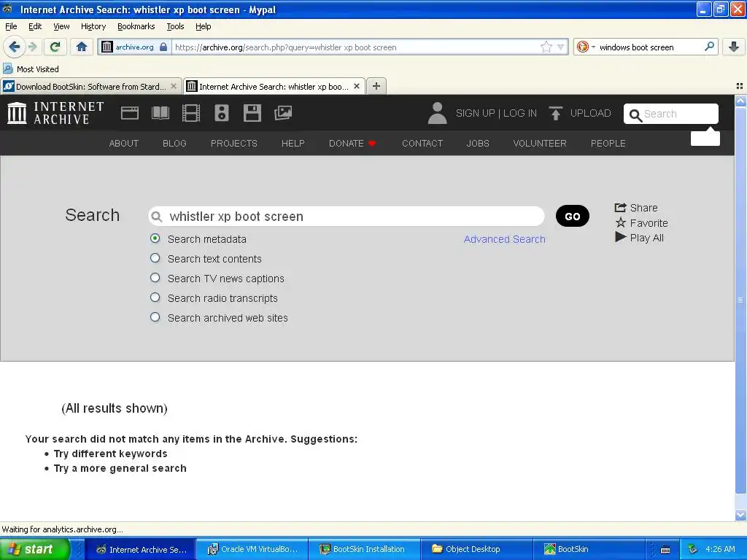Click the scrollbar down arrow
This screenshot has width=747, height=560.
click(740, 515)
